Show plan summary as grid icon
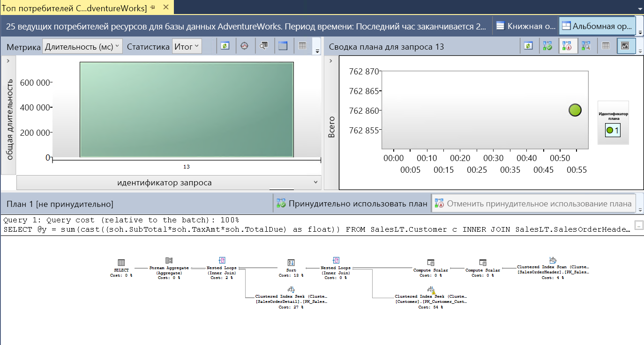Image resolution: width=644 pixels, height=345 pixels. (606, 46)
